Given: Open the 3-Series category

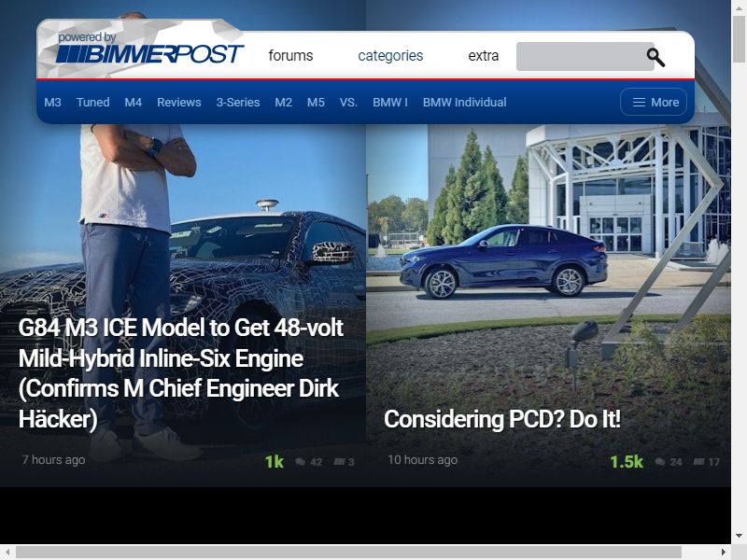Looking at the screenshot, I should [238, 102].
